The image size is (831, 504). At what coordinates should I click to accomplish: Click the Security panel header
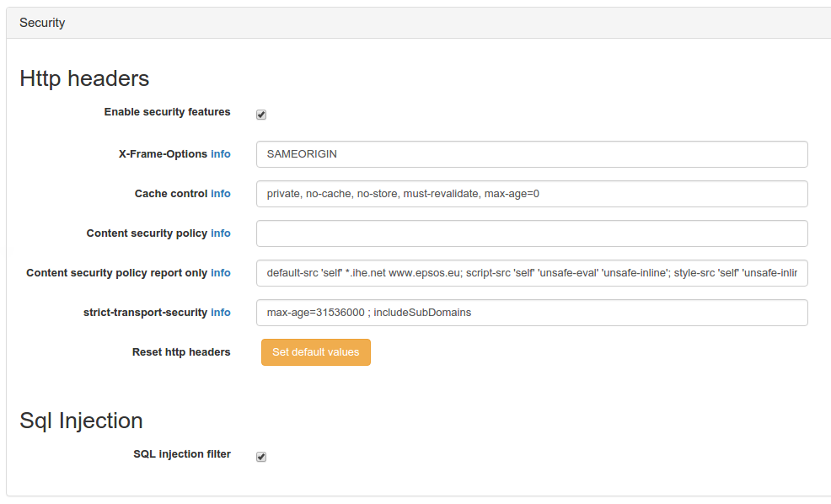click(x=42, y=23)
